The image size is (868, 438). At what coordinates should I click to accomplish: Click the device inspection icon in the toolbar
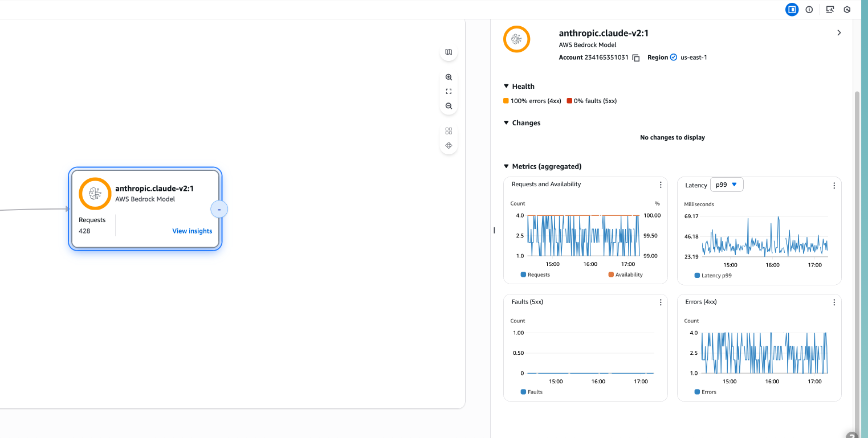coord(830,9)
